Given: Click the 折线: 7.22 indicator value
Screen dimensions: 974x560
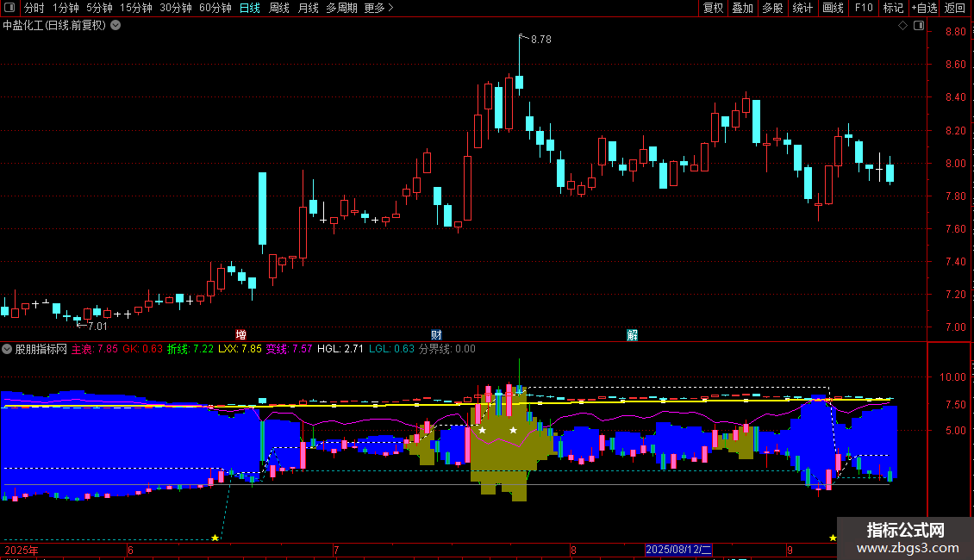Looking at the screenshot, I should [190, 349].
